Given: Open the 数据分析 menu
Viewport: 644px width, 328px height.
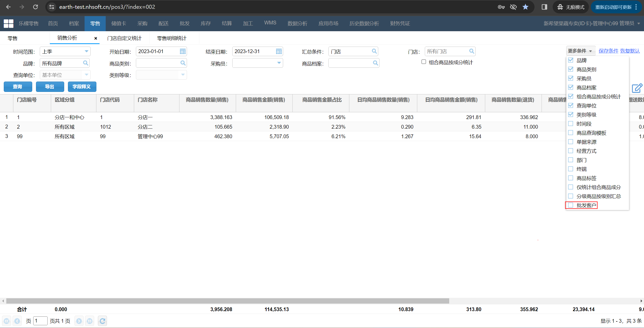Looking at the screenshot, I should point(297,23).
